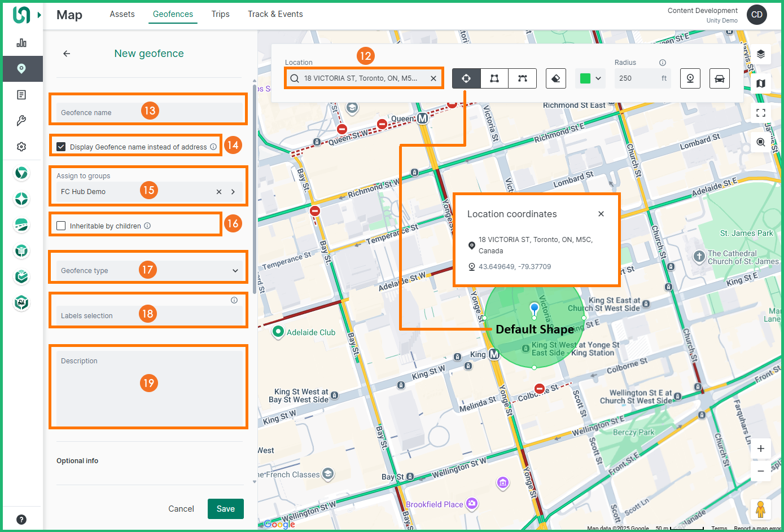Toggle fullscreen map view

coord(761,113)
